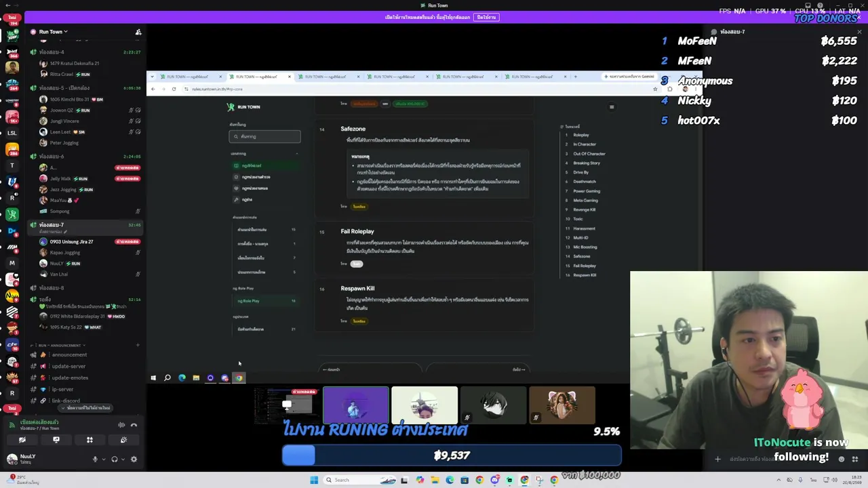Jump to Roleplay in the rules table of contents

tap(581, 135)
